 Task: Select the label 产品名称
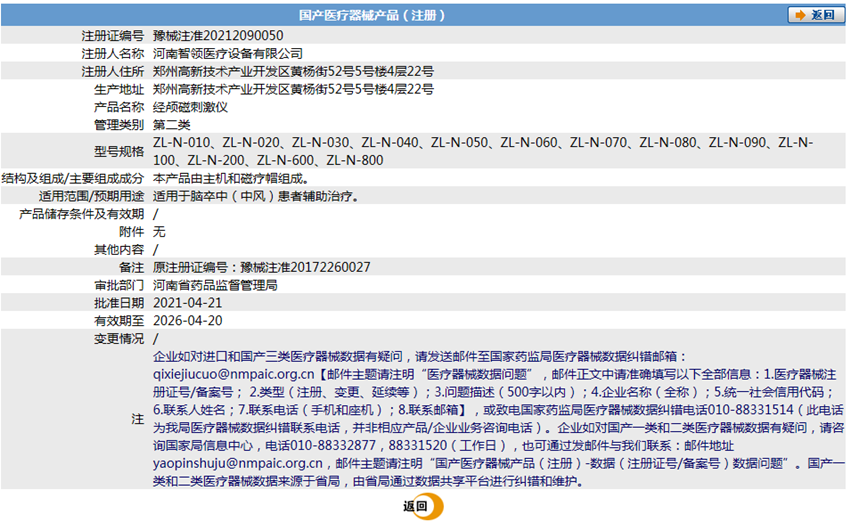coord(119,107)
